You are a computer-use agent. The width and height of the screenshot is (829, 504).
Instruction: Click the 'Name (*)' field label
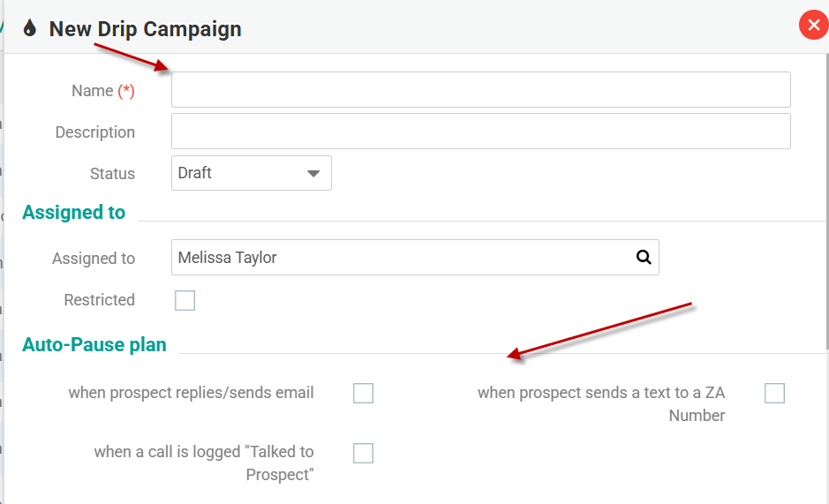click(102, 91)
